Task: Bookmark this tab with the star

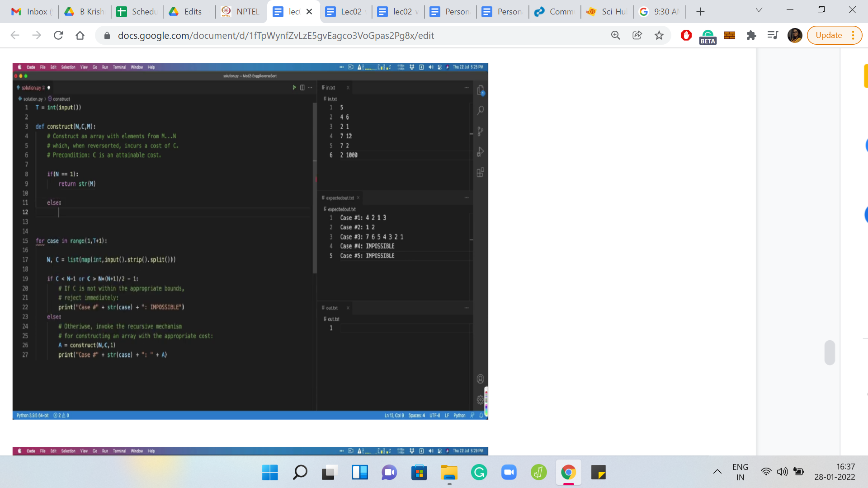Action: (x=659, y=35)
